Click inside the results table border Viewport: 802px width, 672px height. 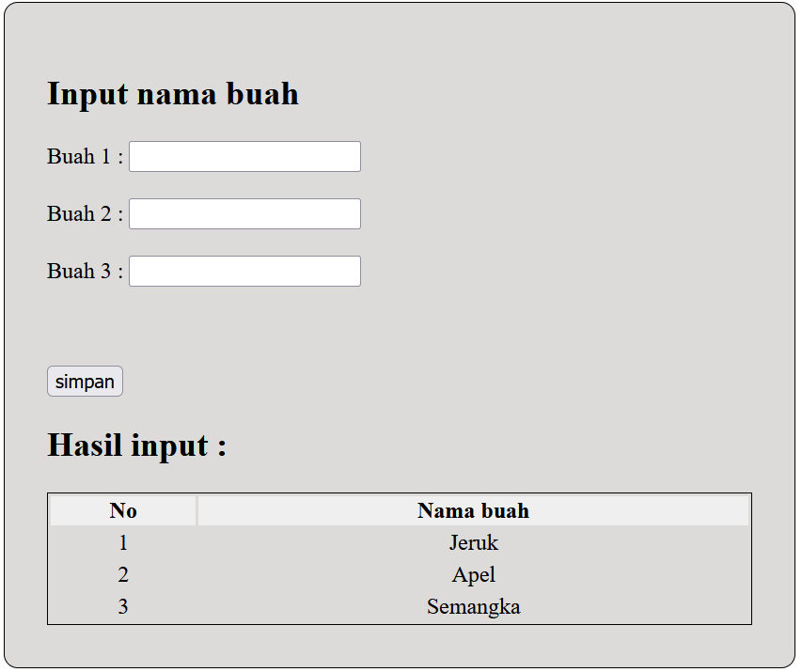click(400, 556)
